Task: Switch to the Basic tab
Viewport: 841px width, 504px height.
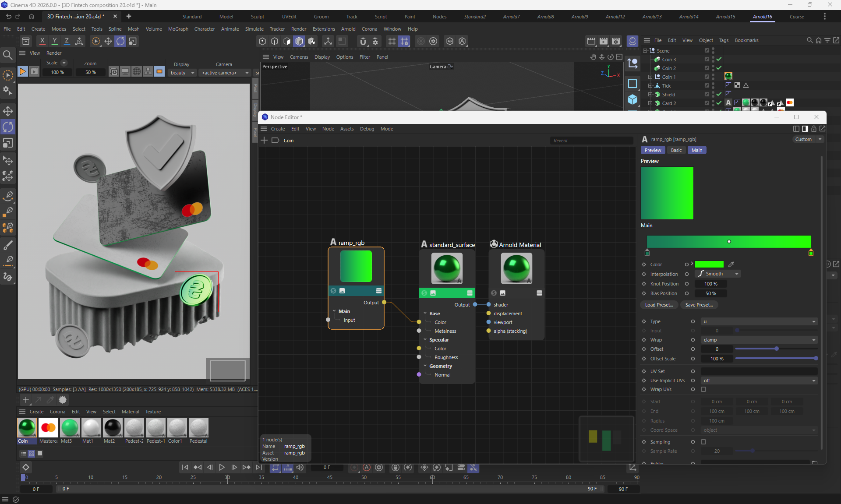Action: coord(676,150)
